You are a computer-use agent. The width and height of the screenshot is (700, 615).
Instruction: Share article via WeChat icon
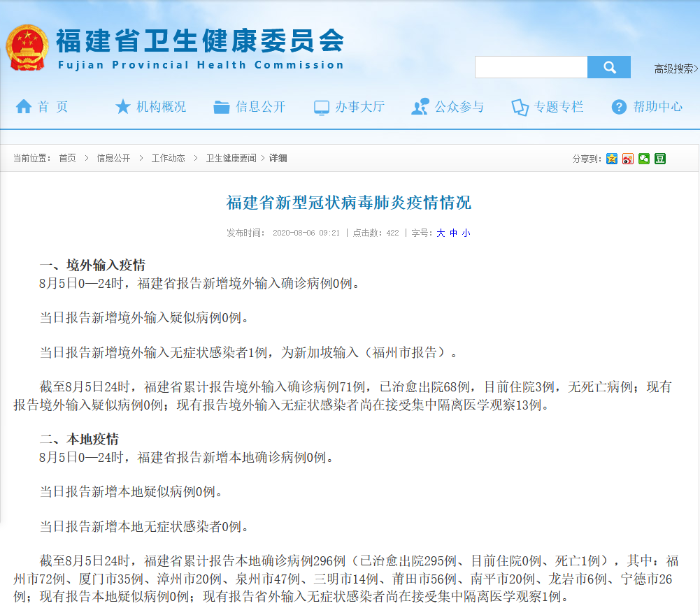[644, 159]
